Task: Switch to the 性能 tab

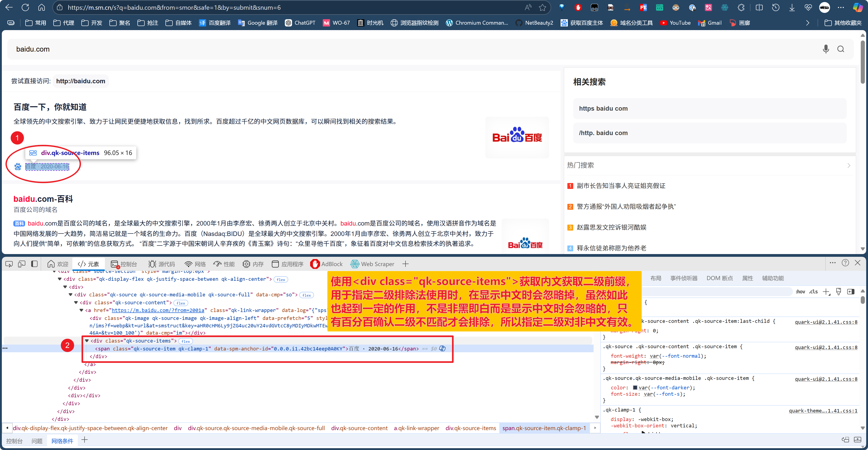Action: coord(224,264)
